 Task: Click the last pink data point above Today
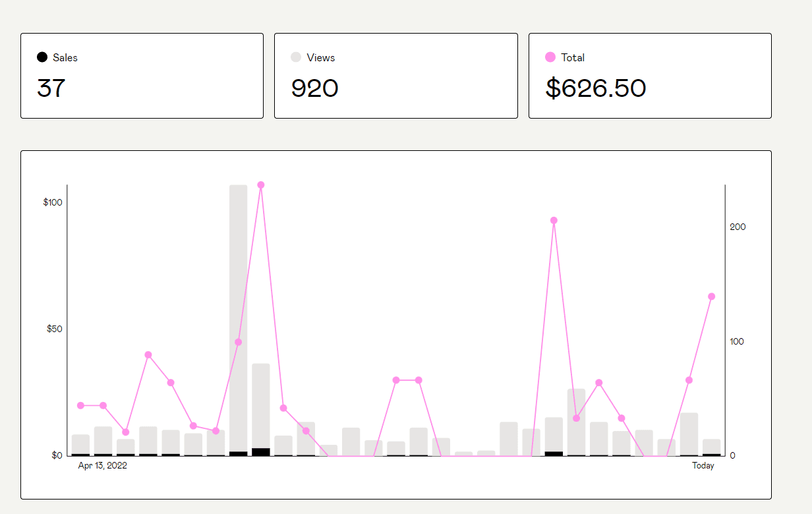(712, 297)
